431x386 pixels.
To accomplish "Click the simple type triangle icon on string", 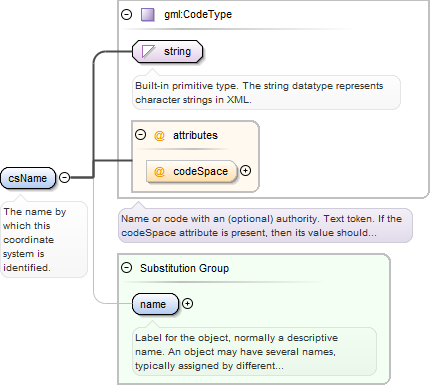I will [149, 52].
